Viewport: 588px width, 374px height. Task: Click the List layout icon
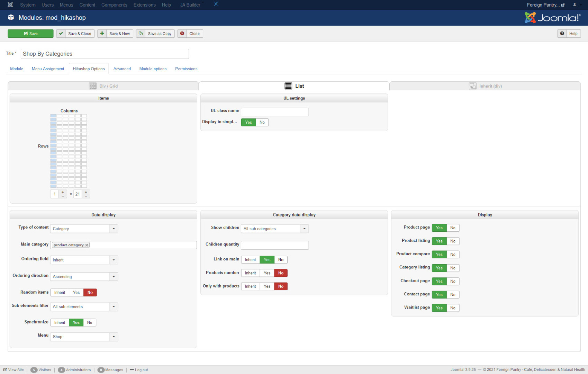pyautogui.click(x=288, y=86)
